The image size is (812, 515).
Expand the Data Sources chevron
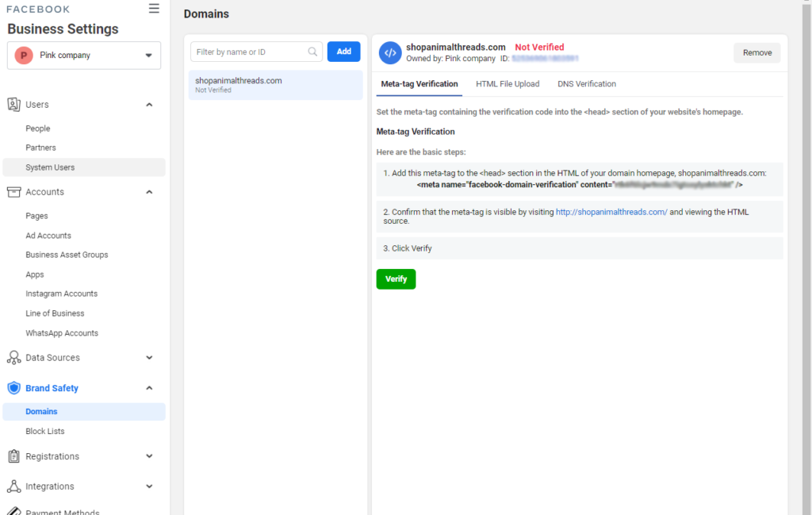coord(149,358)
